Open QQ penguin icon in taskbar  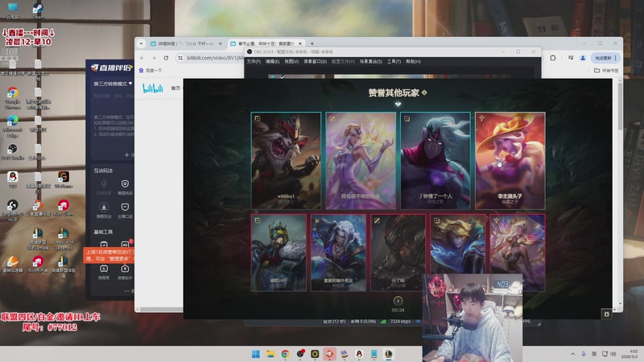click(x=359, y=354)
